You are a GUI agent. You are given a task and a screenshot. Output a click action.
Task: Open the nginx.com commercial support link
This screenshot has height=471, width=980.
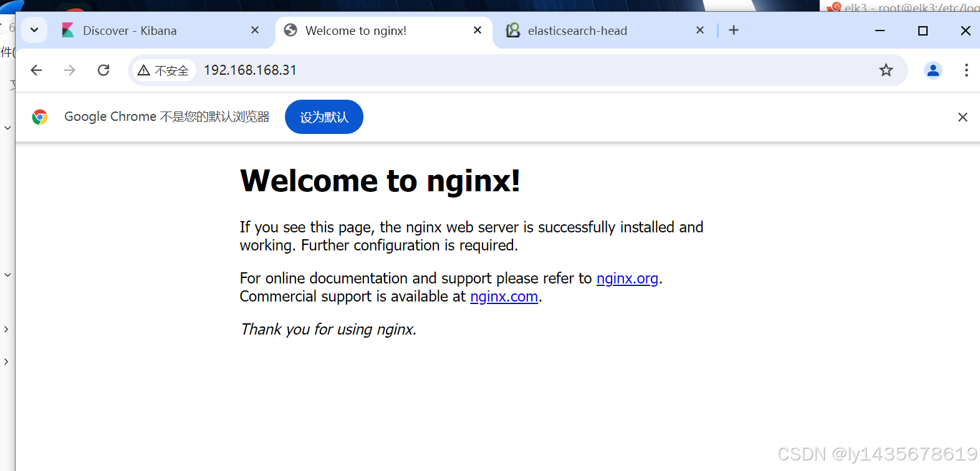tap(504, 297)
